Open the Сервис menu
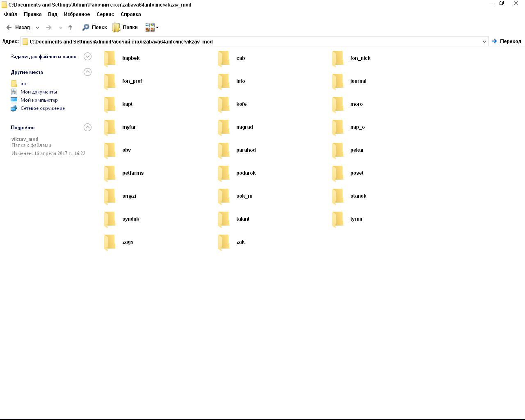The height and width of the screenshot is (420, 525). click(105, 14)
